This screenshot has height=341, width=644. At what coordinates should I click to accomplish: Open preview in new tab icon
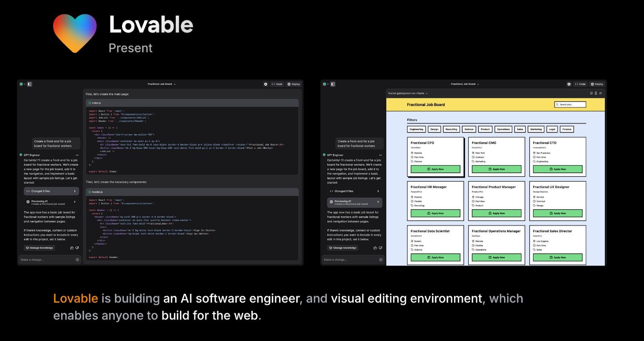[x=591, y=93]
